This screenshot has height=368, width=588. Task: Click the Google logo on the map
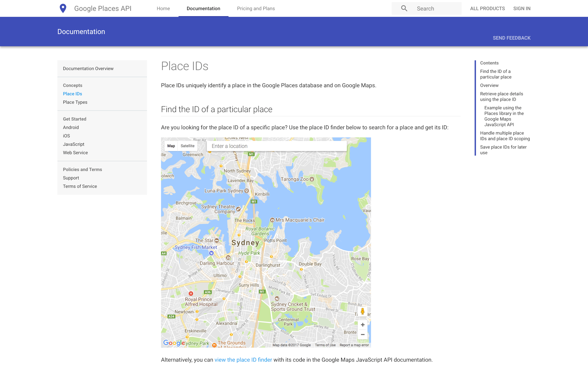(x=174, y=343)
